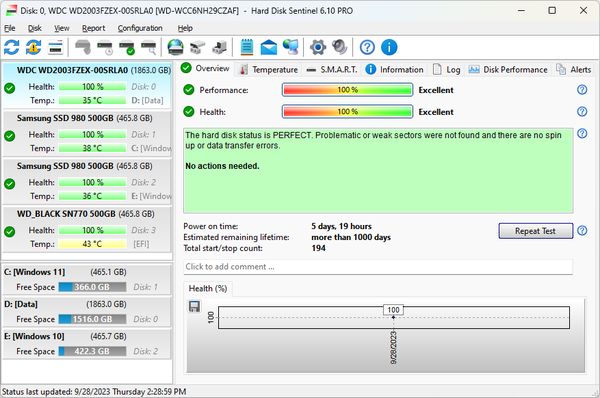Click help icon beside the status text box

[582, 133]
